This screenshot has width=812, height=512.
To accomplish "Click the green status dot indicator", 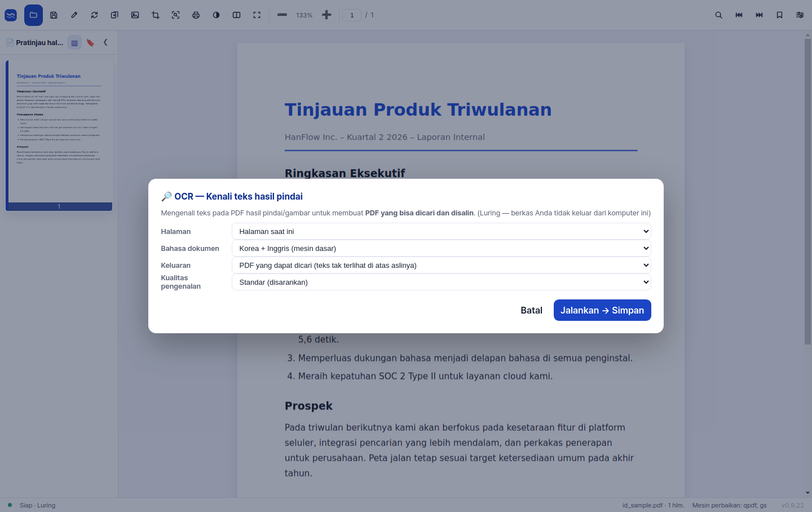I will [10, 505].
